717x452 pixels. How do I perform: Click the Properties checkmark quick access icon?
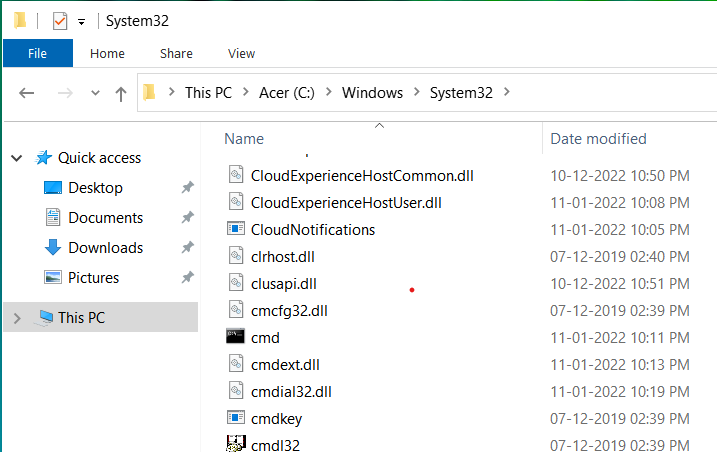pos(60,21)
